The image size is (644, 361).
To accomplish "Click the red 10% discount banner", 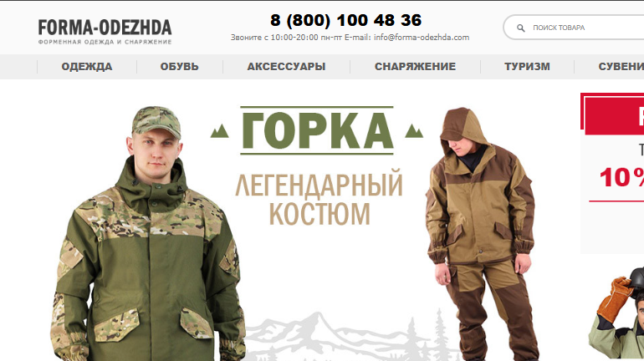I will pos(612,172).
